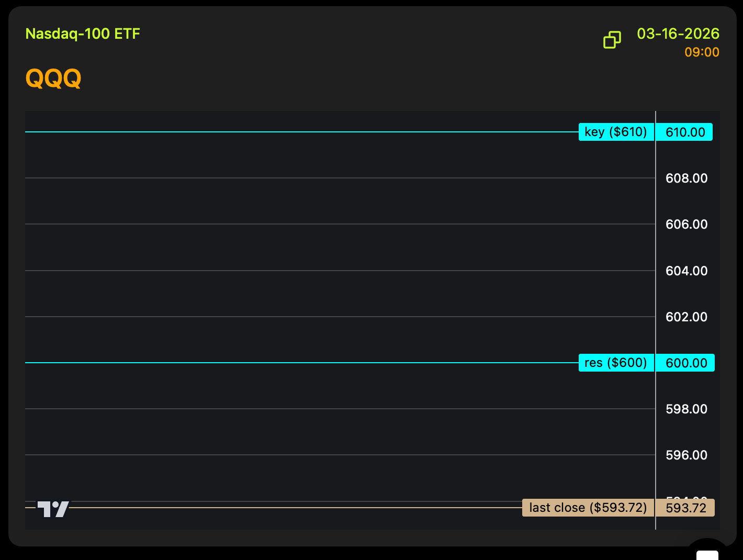Select the "key ($610)" line label
This screenshot has width=743, height=560.
coord(616,132)
